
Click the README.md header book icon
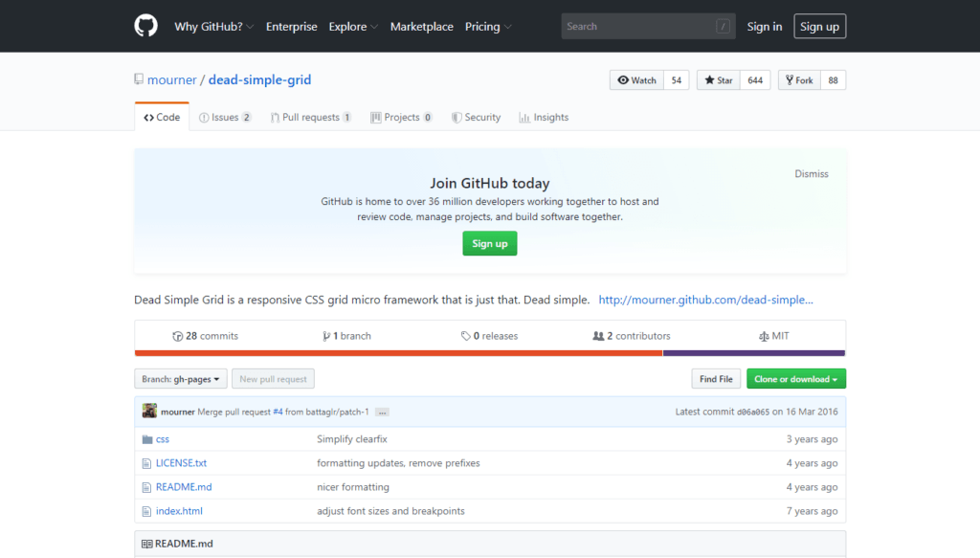point(146,544)
